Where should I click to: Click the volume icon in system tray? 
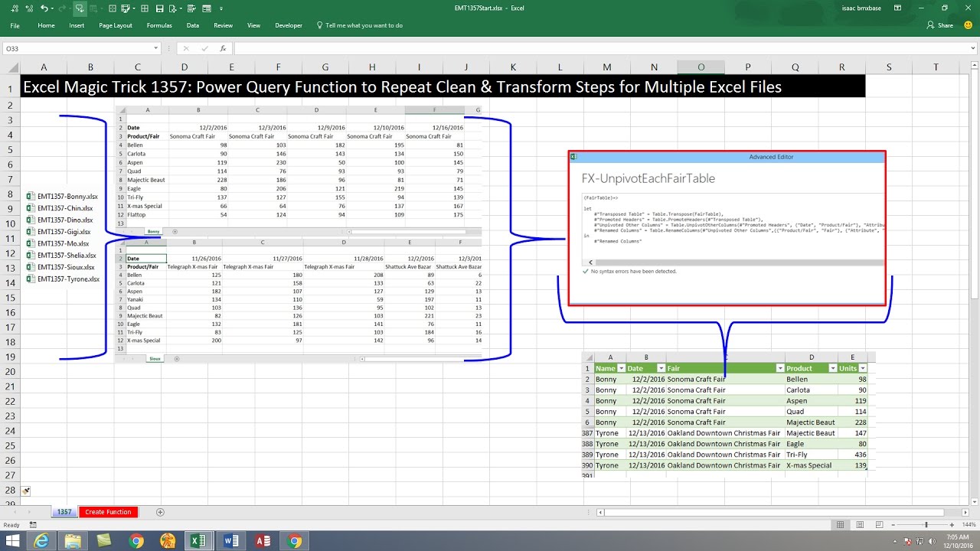(932, 541)
